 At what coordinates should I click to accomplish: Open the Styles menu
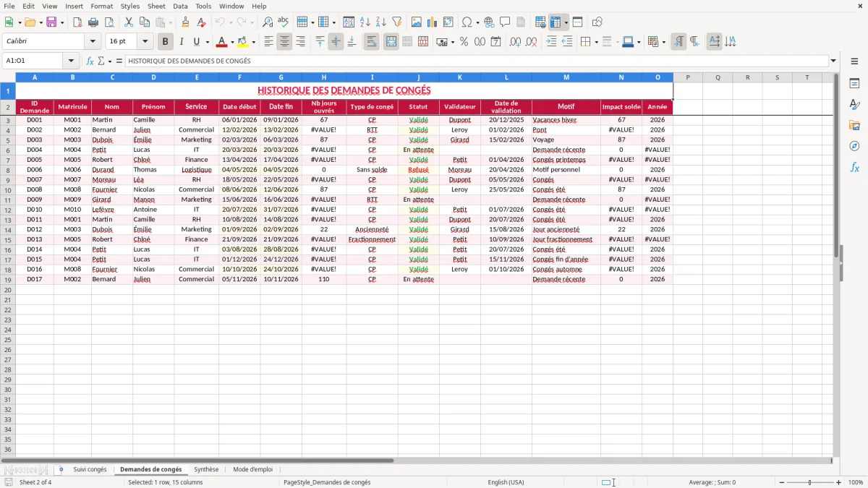click(130, 6)
